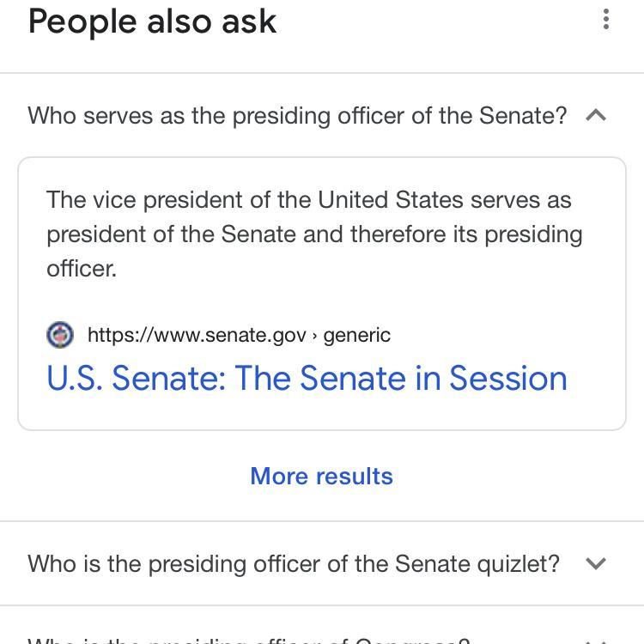
Task: Open the three-dot menu beside People also ask
Action: 606,19
